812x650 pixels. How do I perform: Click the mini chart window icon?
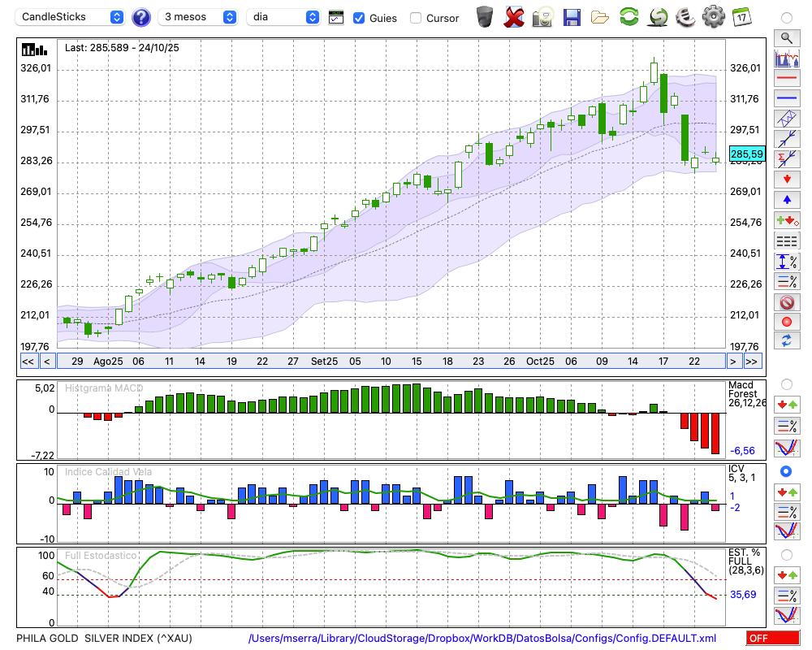(336, 18)
